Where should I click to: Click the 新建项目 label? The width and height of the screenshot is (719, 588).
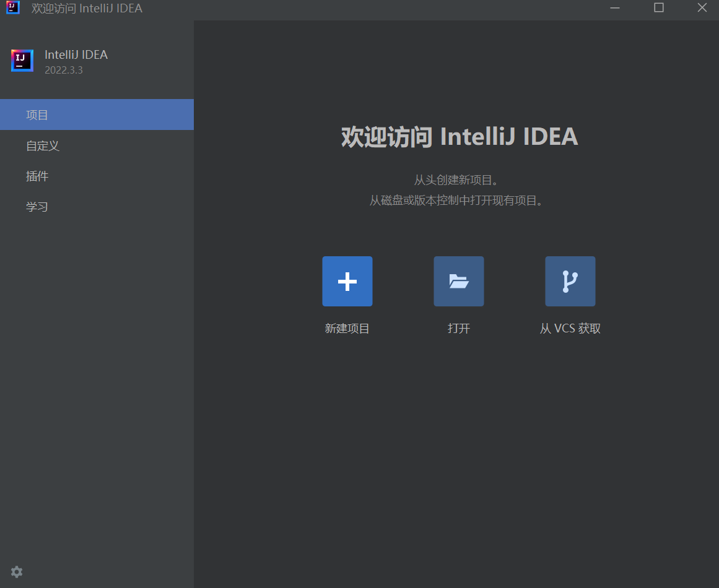[347, 328]
